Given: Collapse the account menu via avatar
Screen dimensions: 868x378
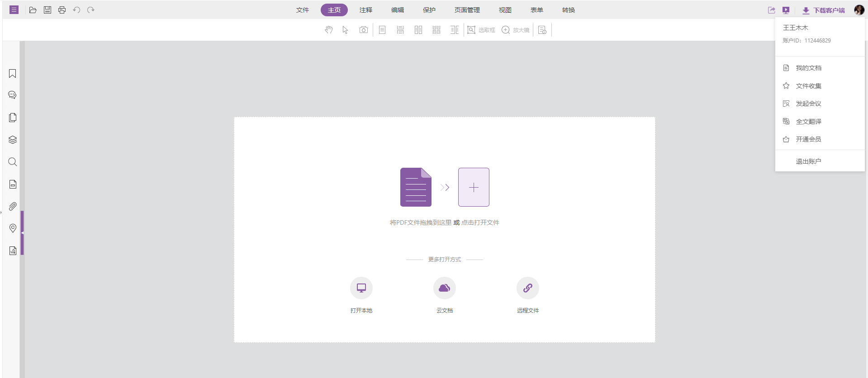Looking at the screenshot, I should tap(859, 10).
